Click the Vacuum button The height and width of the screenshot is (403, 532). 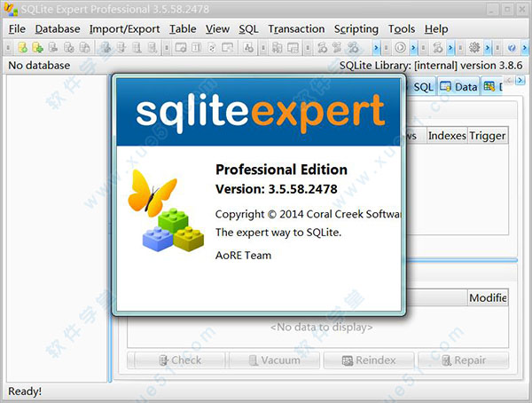click(275, 360)
